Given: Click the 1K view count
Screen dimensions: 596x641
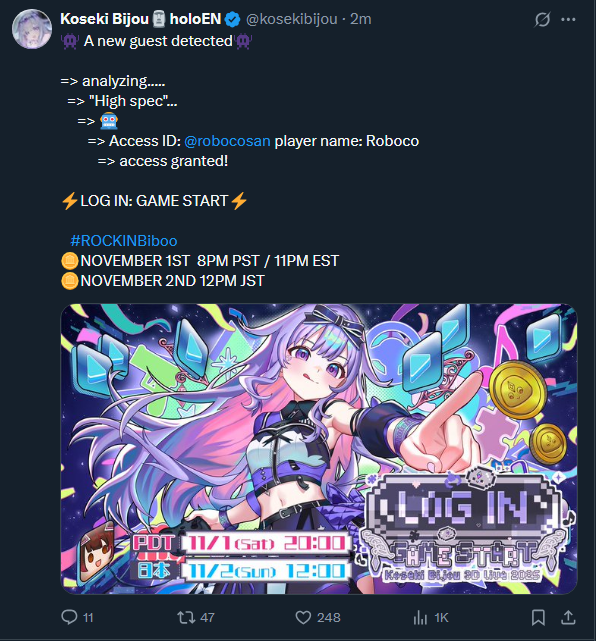Looking at the screenshot, I should coord(441,617).
